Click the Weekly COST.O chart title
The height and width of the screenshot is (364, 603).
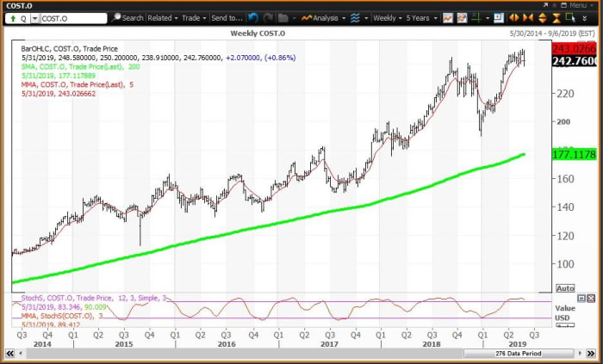point(258,34)
